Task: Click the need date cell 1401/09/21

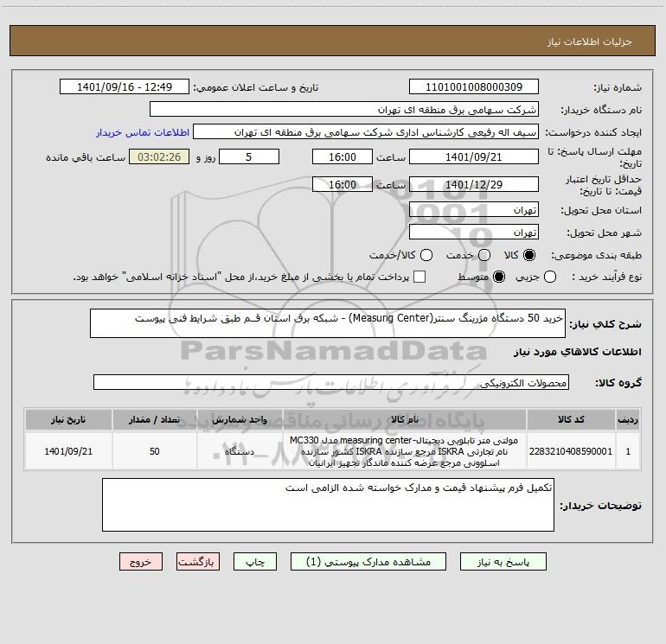Action: point(68,451)
